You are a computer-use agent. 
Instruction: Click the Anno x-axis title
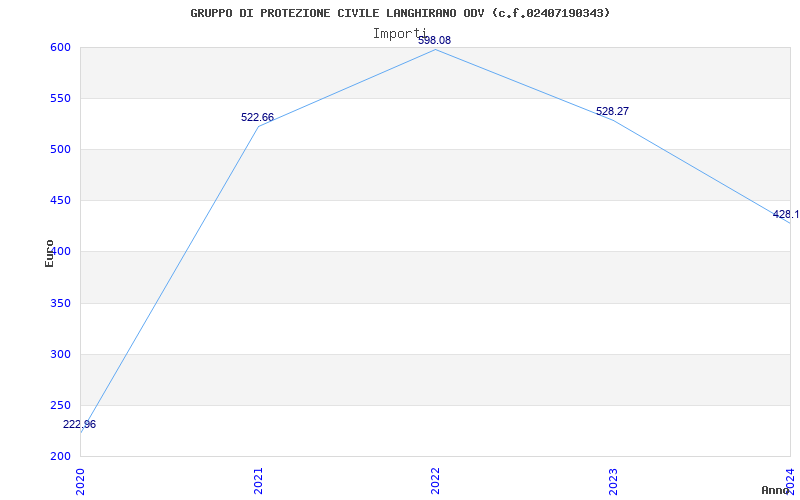775,490
